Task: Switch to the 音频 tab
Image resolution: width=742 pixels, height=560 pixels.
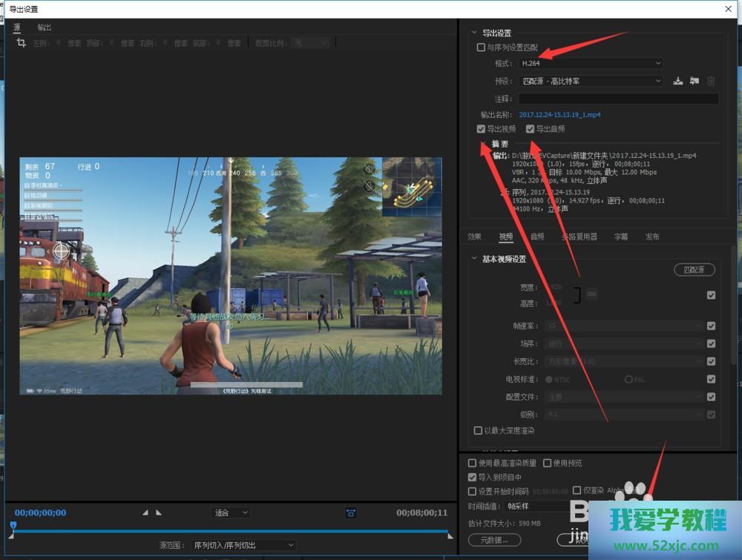Action: (537, 237)
